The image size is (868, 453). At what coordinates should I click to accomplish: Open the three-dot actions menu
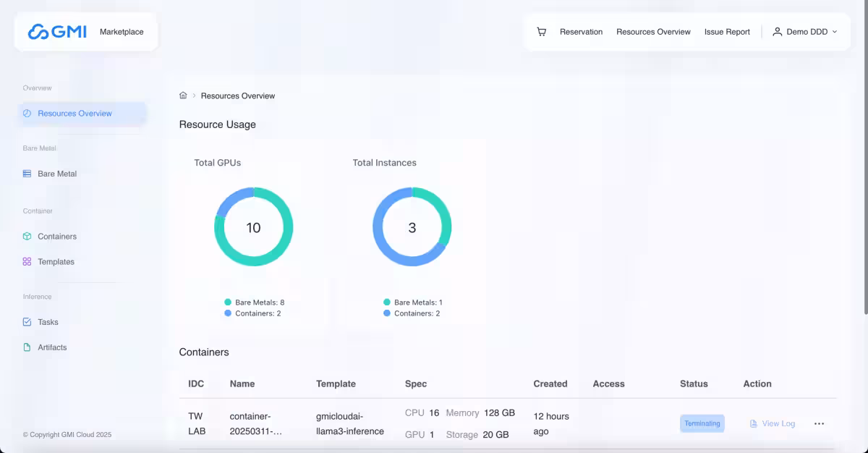[x=819, y=424]
